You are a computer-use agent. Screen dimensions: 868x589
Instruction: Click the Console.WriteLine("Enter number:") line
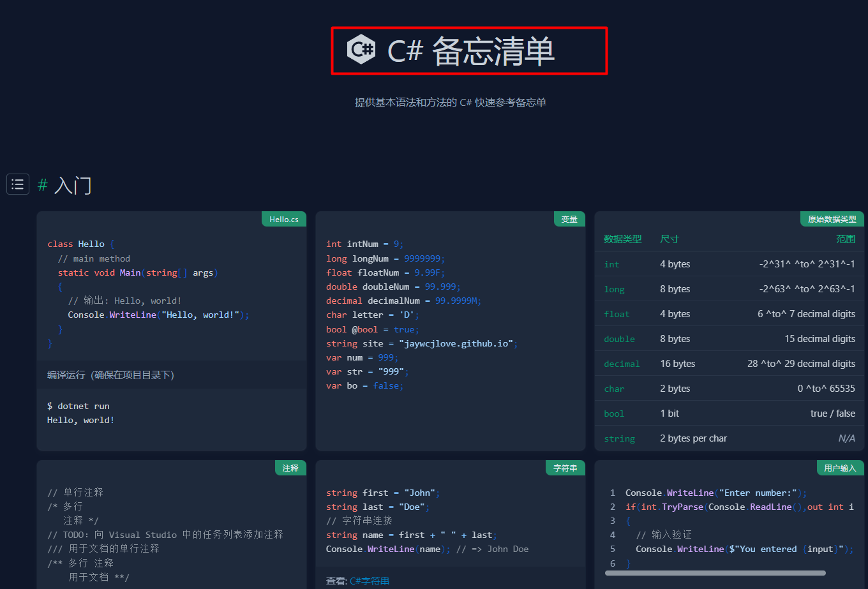[716, 493]
